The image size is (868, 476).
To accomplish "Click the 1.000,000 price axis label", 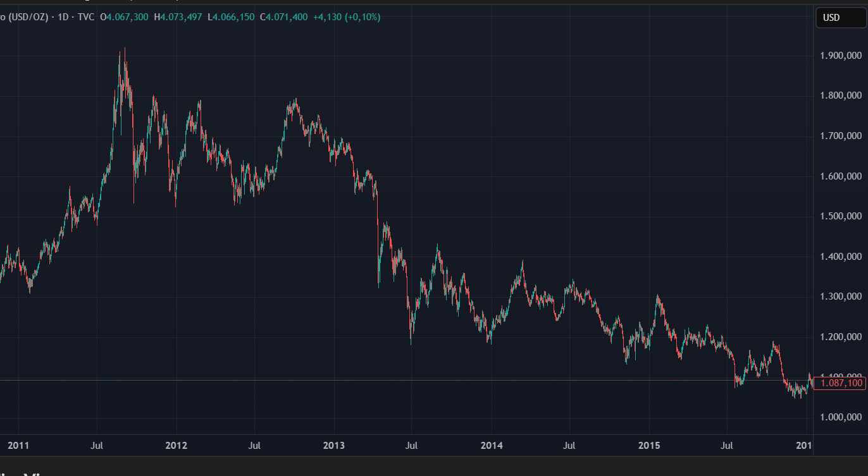I will coord(839,417).
